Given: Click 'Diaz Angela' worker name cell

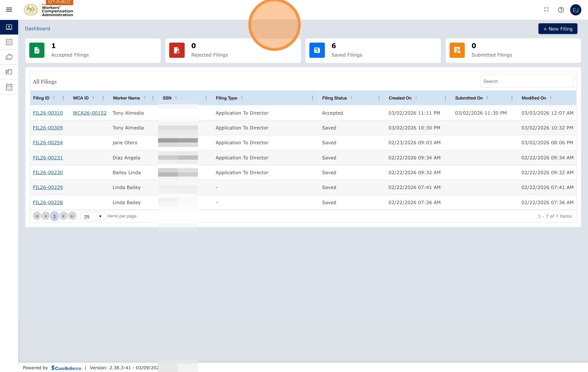Looking at the screenshot, I should coord(126,158).
